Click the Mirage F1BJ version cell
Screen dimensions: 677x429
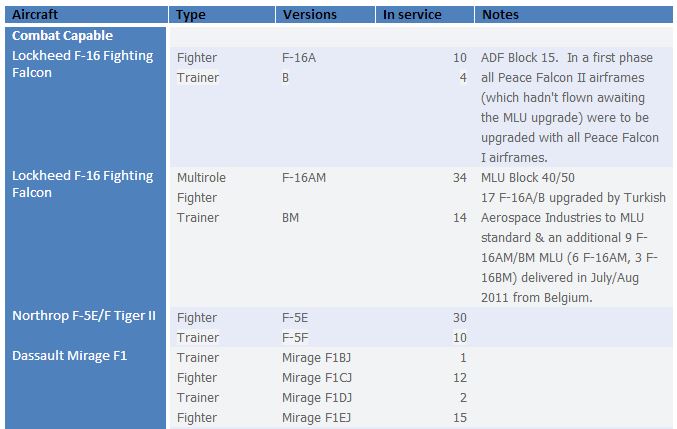tap(316, 358)
